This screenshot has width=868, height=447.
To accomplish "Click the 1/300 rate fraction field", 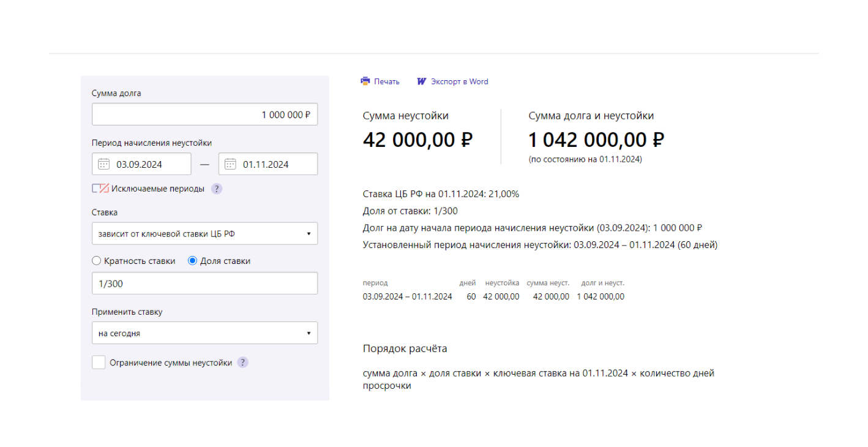I will pyautogui.click(x=204, y=284).
